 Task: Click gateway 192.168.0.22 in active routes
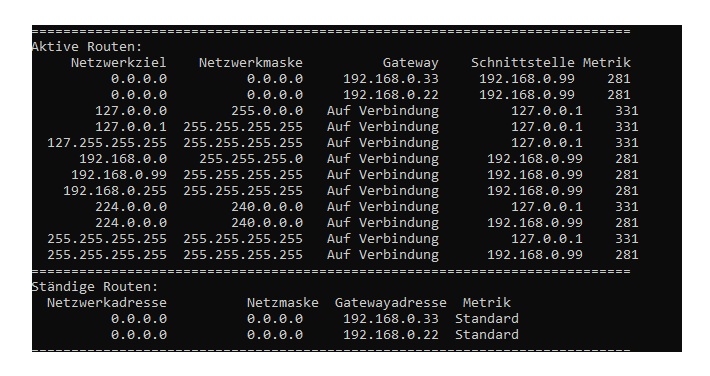pyautogui.click(x=391, y=95)
